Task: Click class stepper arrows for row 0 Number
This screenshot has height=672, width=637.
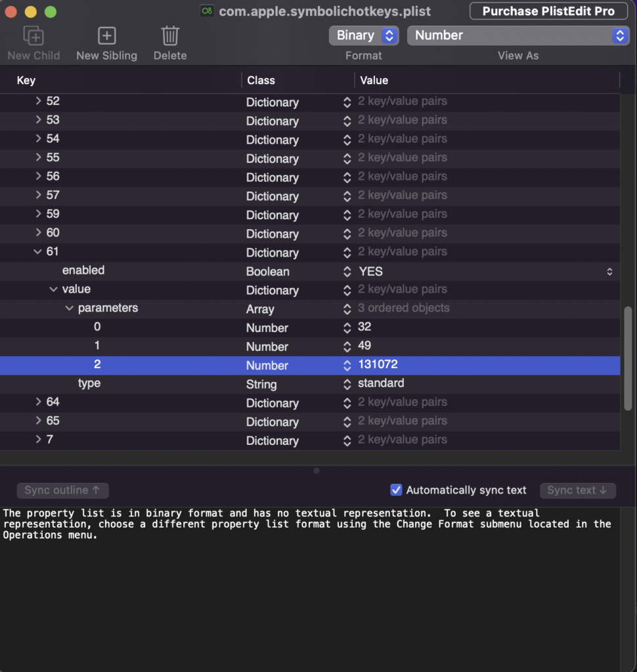Action: coord(347,327)
